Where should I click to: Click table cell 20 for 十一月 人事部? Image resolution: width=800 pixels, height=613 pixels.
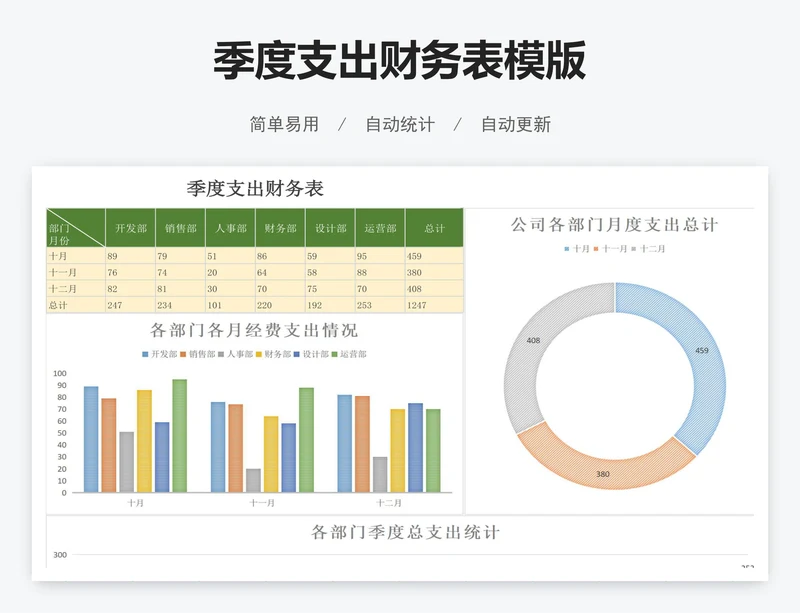[231, 273]
